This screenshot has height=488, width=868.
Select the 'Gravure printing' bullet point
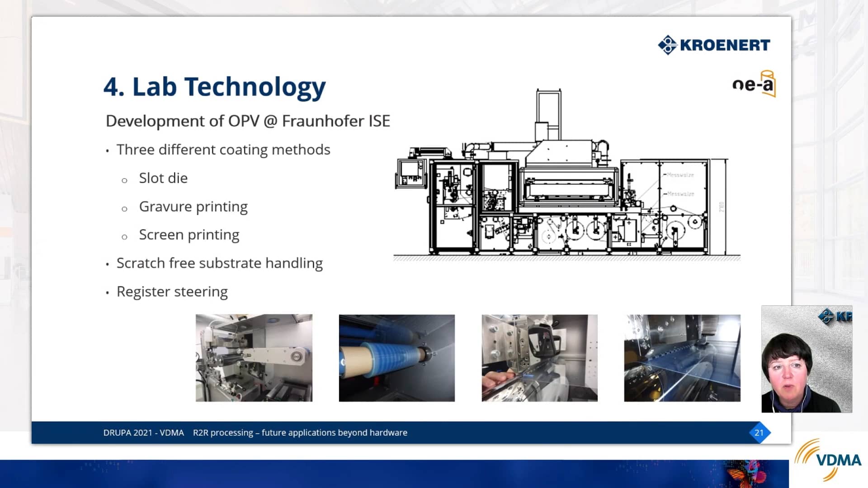(x=193, y=206)
